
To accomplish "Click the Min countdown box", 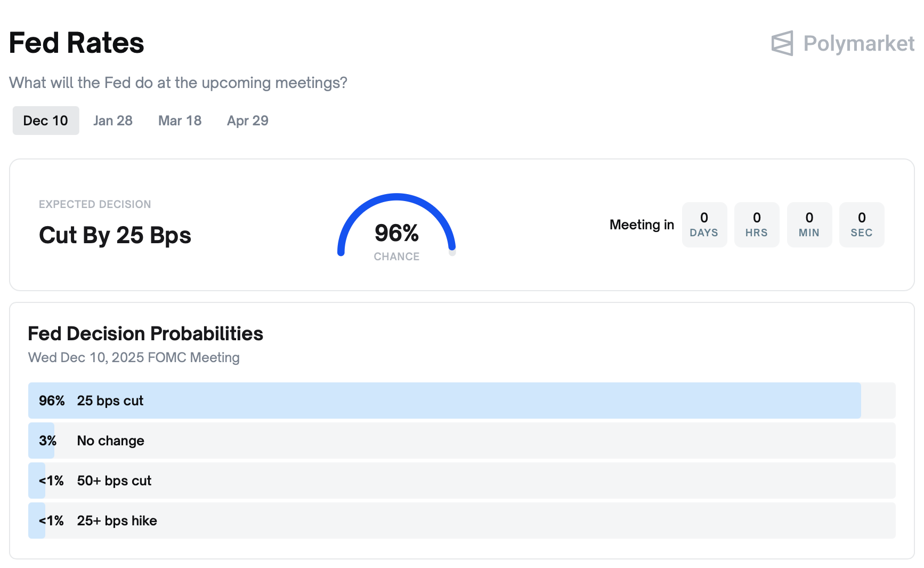I will (809, 225).
